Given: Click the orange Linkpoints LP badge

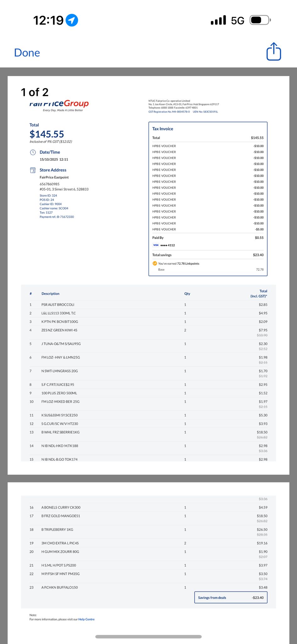Looking at the screenshot, I should coord(155,264).
